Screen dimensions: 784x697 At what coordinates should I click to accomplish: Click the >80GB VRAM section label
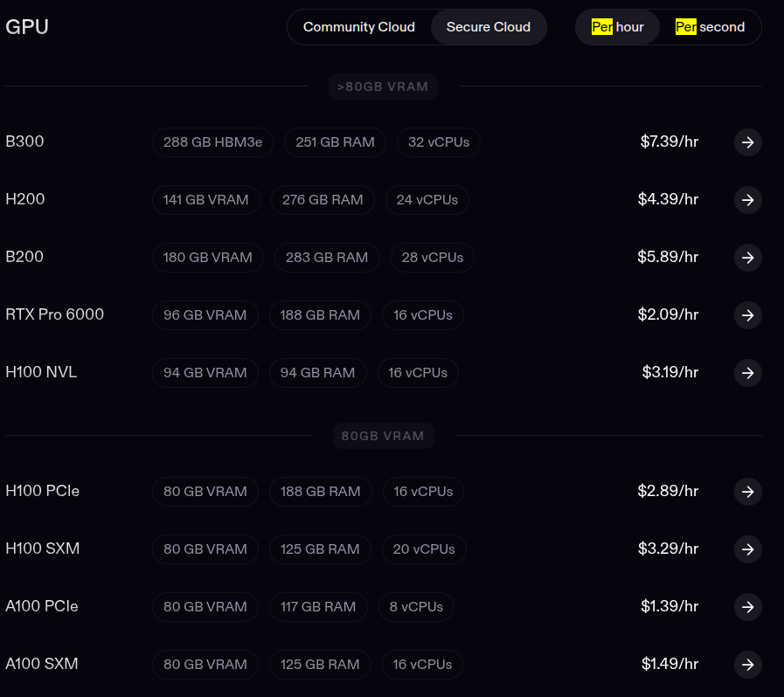click(383, 86)
